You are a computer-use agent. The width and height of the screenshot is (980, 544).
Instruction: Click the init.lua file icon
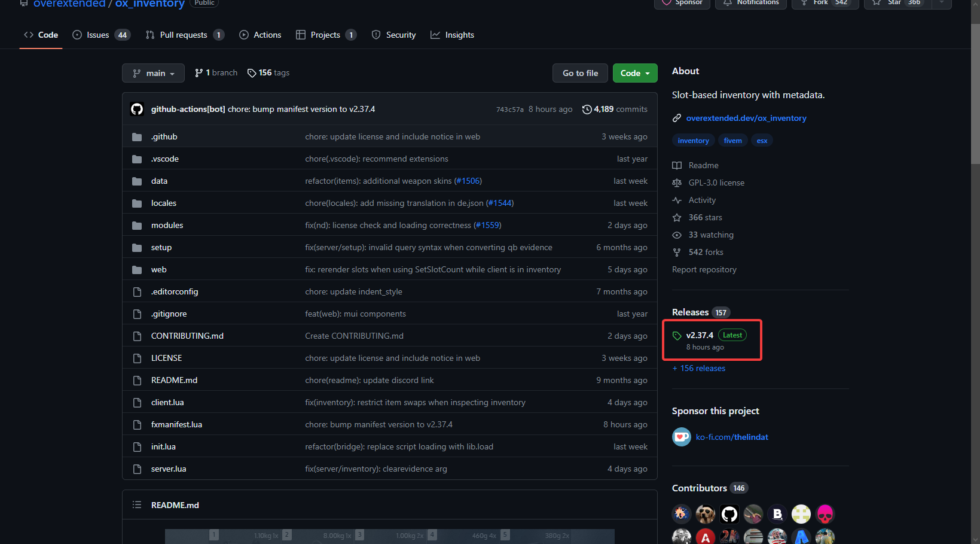click(x=137, y=447)
